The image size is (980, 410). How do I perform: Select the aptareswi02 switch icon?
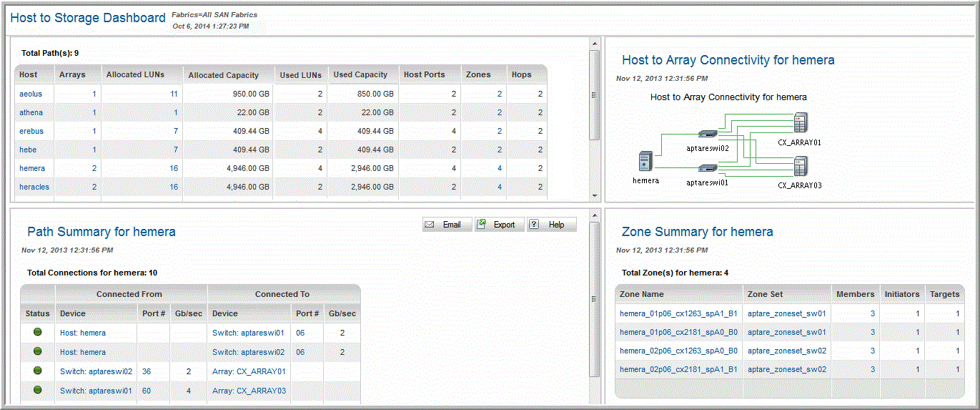click(x=706, y=134)
